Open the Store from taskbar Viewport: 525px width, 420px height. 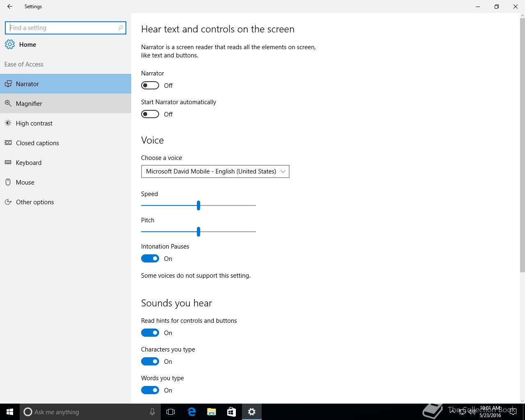point(231,412)
